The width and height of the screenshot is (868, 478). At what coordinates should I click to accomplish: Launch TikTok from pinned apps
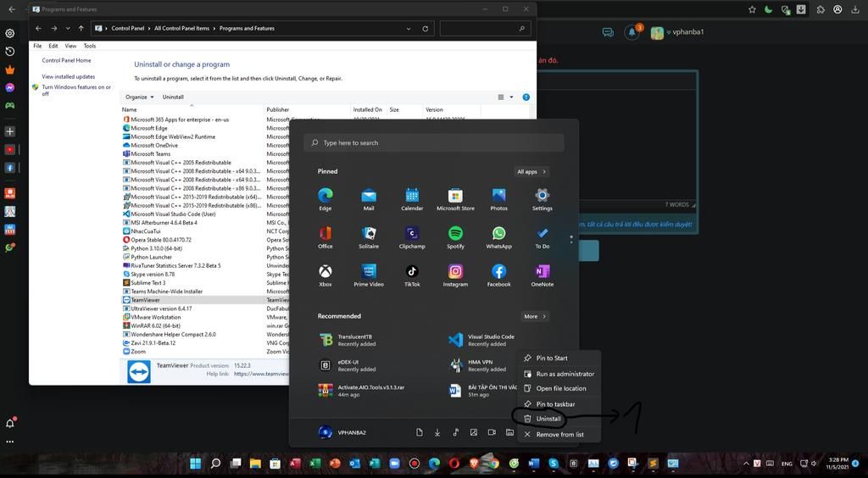tap(412, 275)
